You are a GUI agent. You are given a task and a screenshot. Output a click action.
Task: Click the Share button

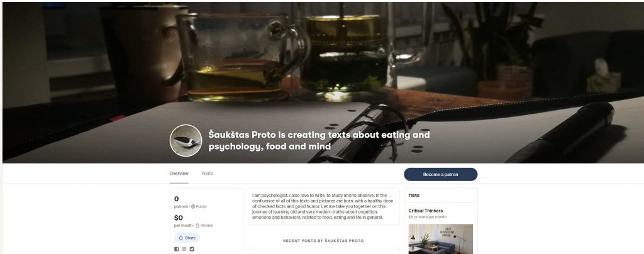click(x=187, y=238)
